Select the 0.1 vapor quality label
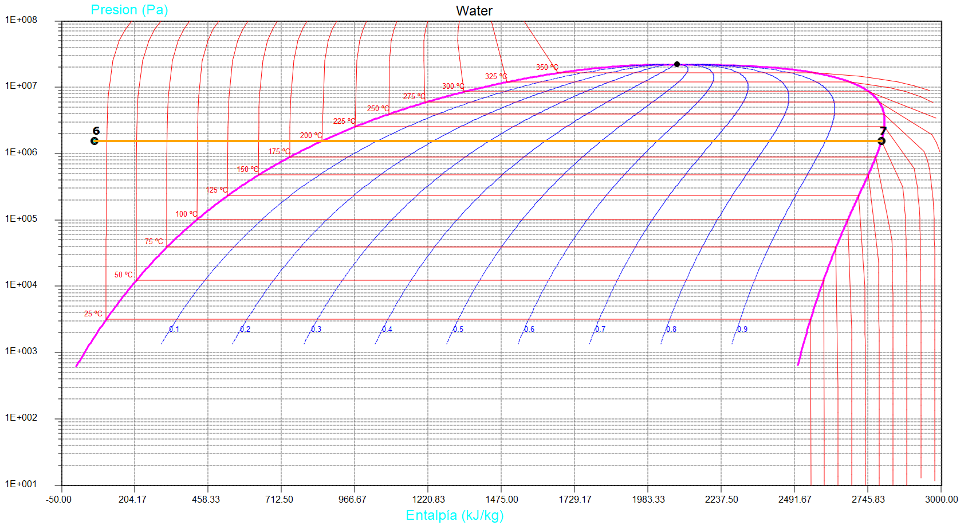This screenshot has width=980, height=529. coord(174,330)
